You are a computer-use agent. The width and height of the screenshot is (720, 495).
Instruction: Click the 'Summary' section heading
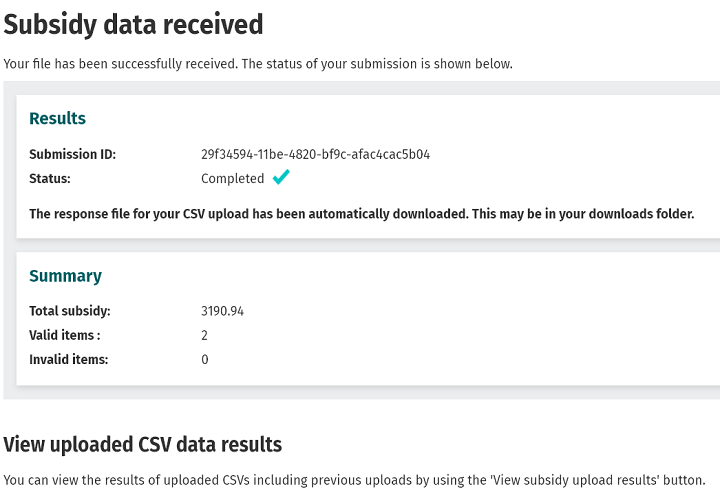click(x=65, y=276)
